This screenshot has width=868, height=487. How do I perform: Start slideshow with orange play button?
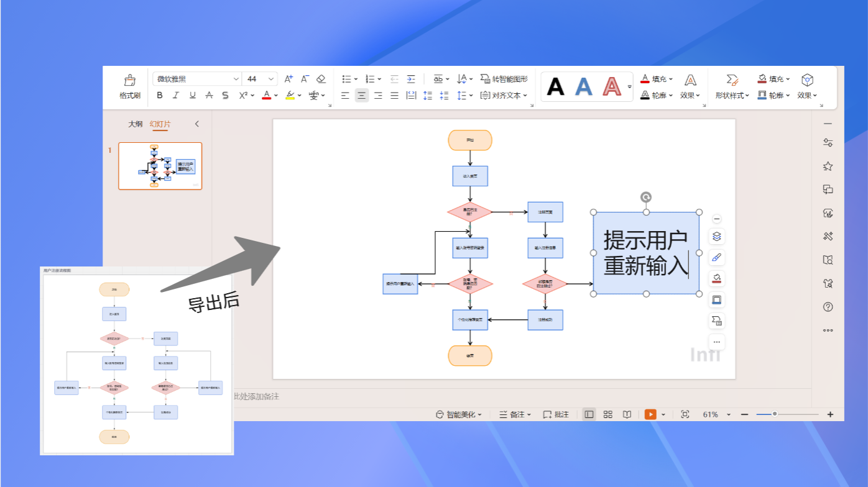650,414
